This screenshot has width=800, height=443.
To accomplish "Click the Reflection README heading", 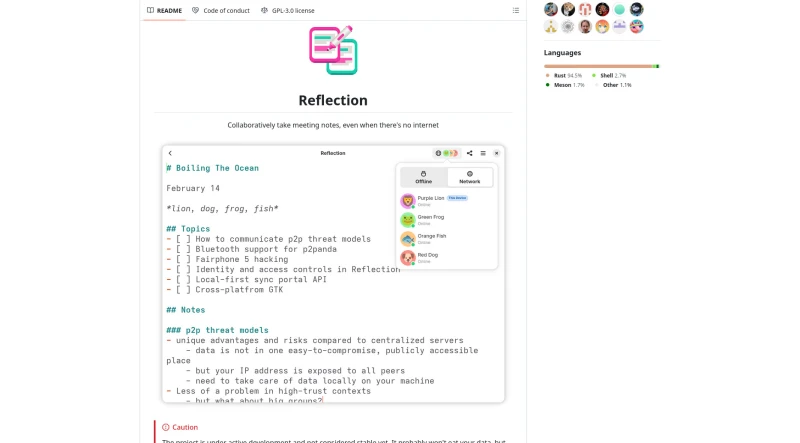I will tap(333, 100).
